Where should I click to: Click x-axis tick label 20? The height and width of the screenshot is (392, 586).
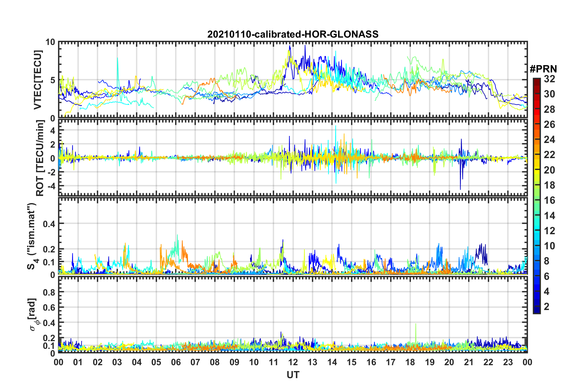(x=449, y=362)
